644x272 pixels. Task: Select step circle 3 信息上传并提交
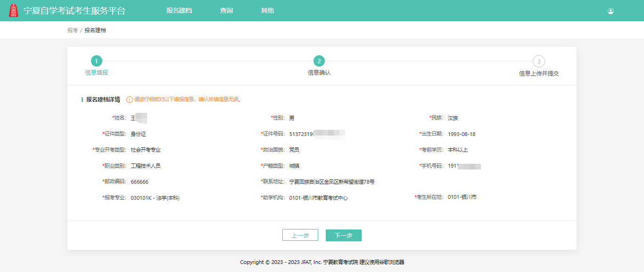(538, 62)
